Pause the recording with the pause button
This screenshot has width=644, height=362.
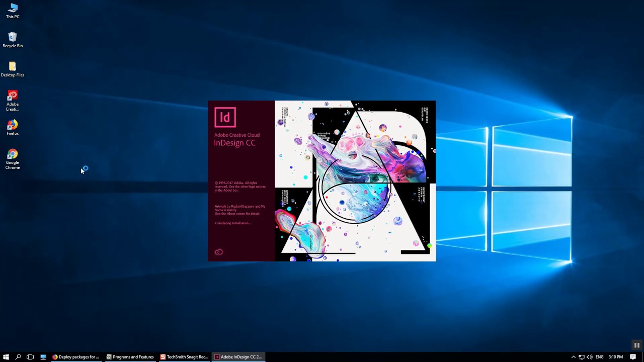coord(636,345)
